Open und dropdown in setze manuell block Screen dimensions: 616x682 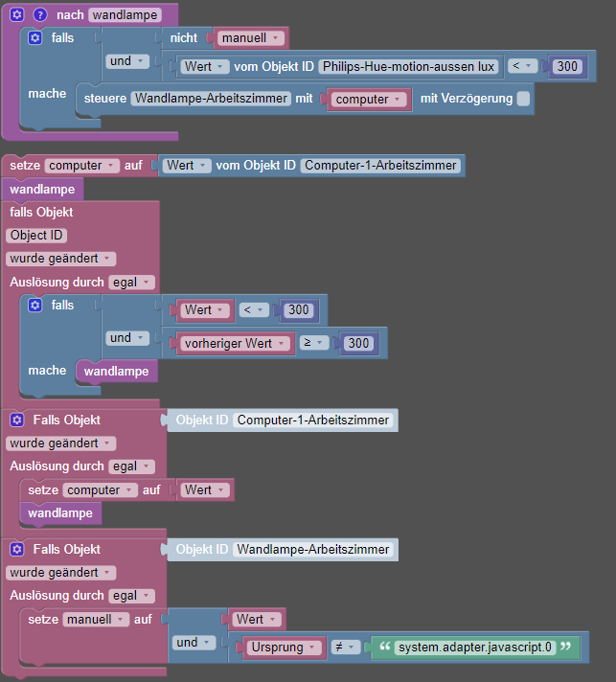click(194, 643)
